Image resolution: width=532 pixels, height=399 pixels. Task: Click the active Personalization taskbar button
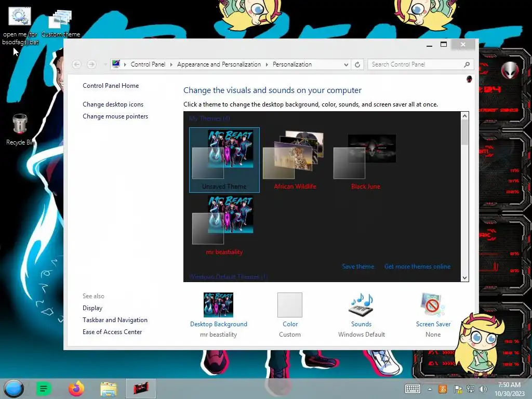(141, 389)
